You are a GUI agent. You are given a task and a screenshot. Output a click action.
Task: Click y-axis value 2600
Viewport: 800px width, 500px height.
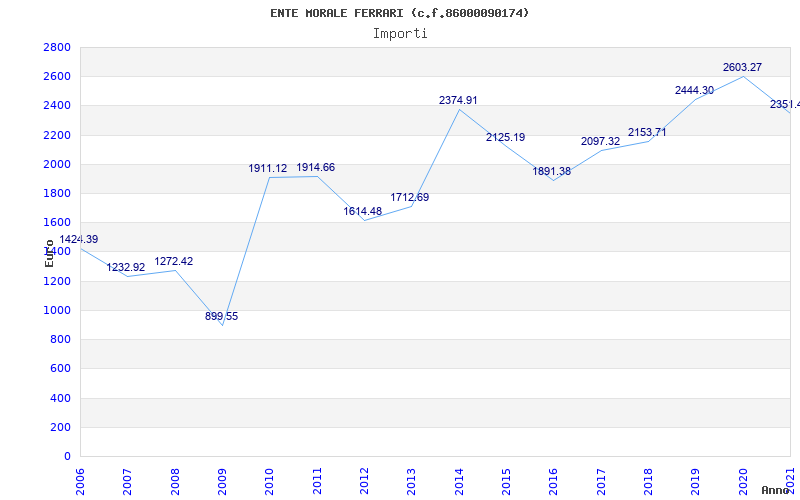57,77
